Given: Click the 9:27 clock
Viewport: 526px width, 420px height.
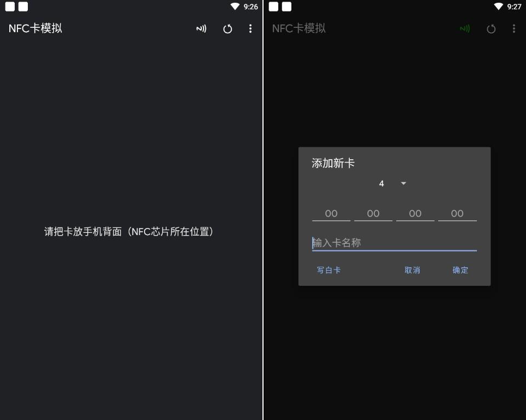Looking at the screenshot, I should click(x=514, y=7).
